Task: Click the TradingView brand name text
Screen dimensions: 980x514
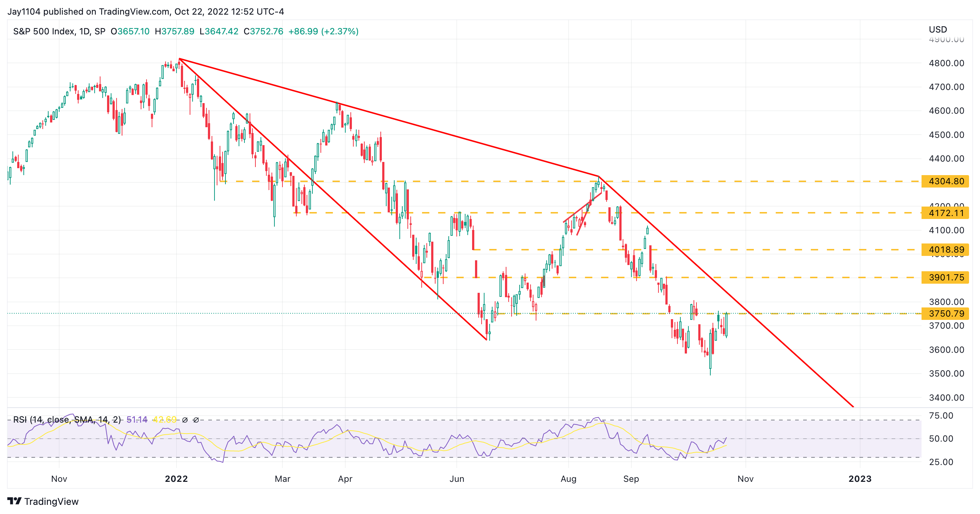Action: [52, 502]
